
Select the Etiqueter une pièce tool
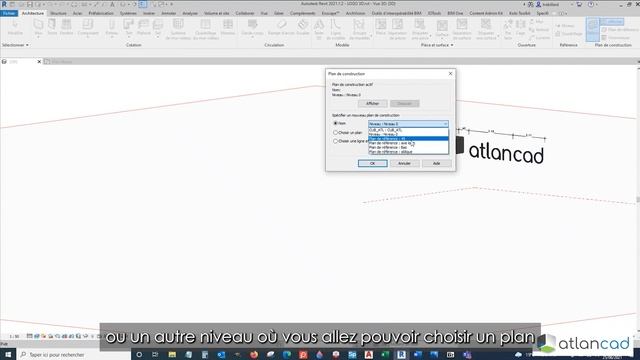(x=420, y=29)
